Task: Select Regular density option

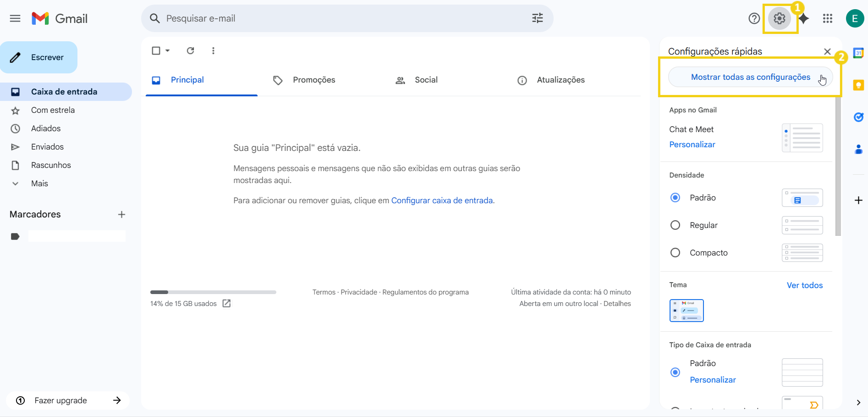Action: click(675, 225)
